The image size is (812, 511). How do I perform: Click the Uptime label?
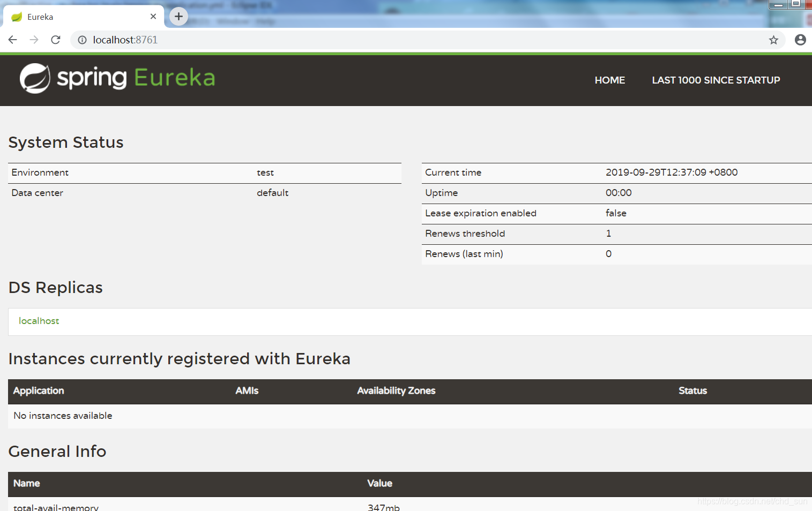442,193
